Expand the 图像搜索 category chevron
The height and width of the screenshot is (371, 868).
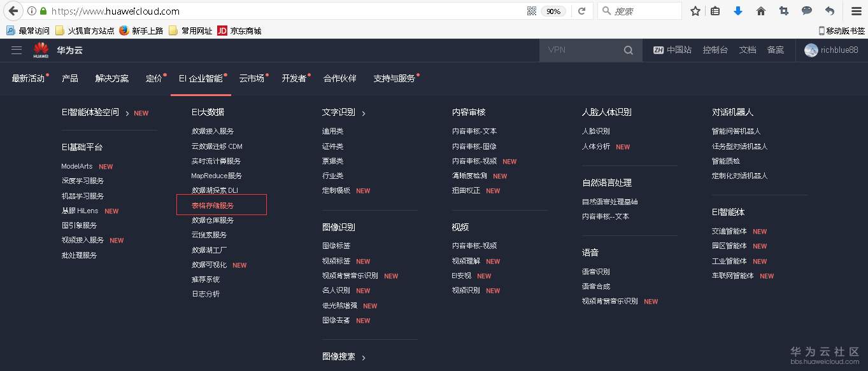(363, 357)
